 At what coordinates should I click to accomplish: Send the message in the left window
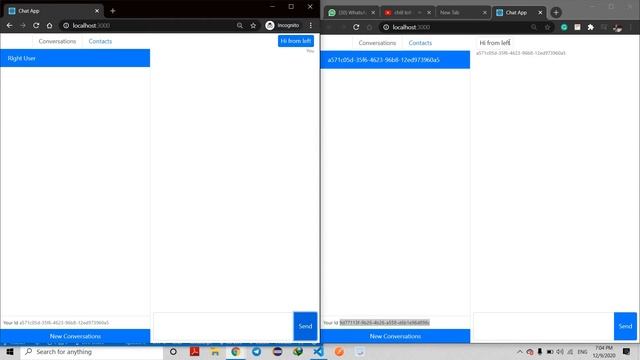click(x=305, y=326)
